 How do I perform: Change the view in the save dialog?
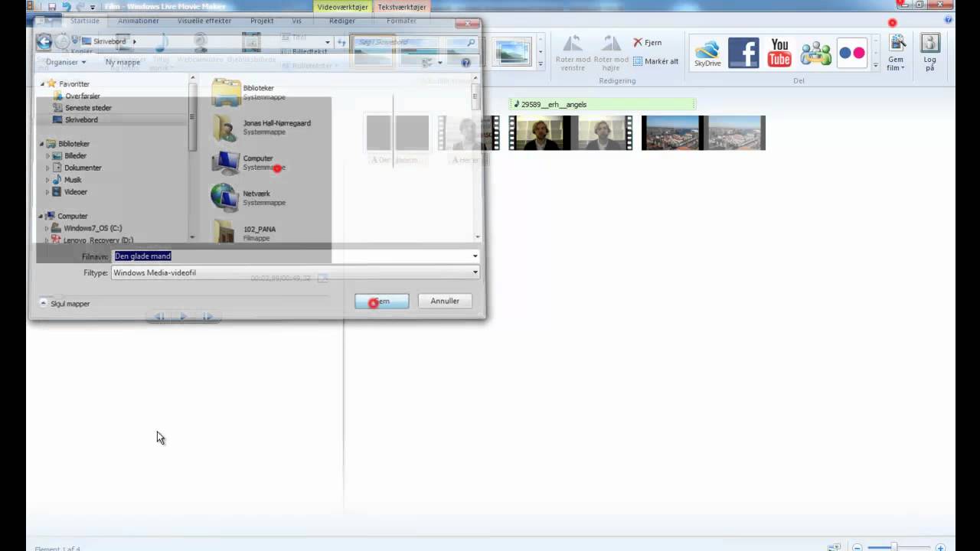(427, 62)
